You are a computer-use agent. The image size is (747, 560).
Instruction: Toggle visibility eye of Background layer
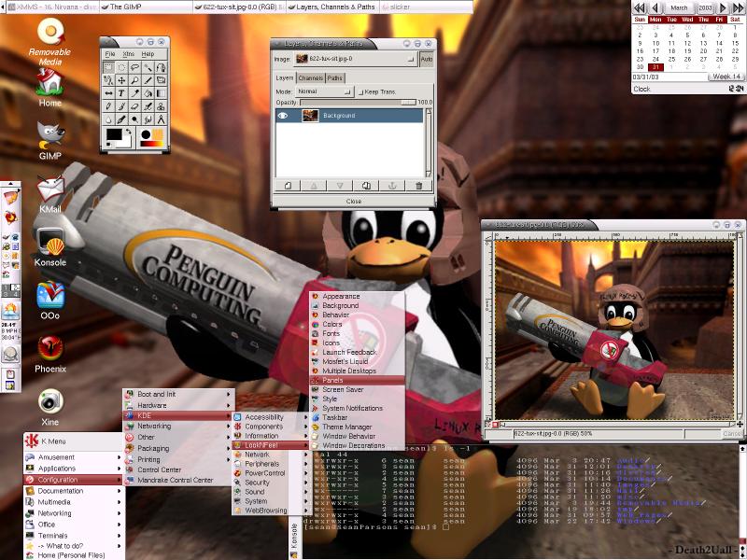pos(283,116)
